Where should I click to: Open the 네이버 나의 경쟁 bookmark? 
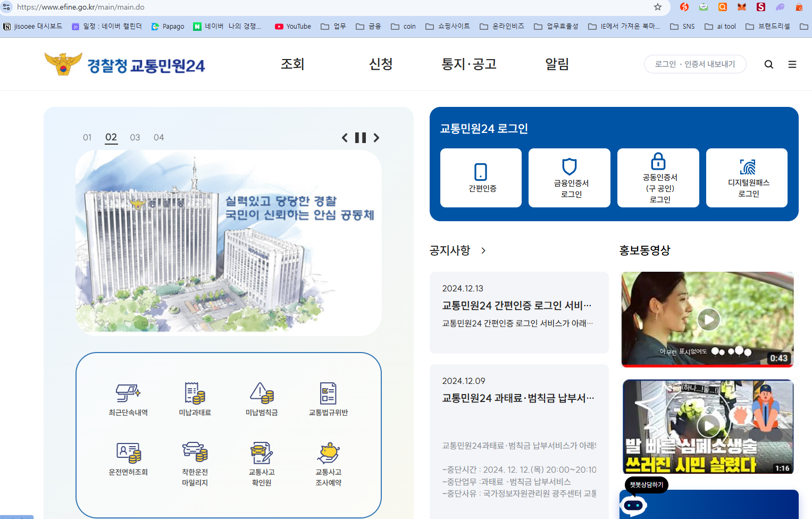tap(227, 26)
